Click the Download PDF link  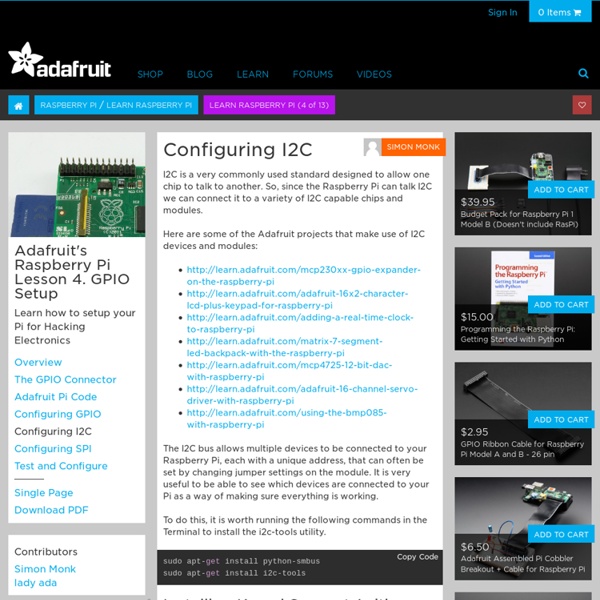51,510
